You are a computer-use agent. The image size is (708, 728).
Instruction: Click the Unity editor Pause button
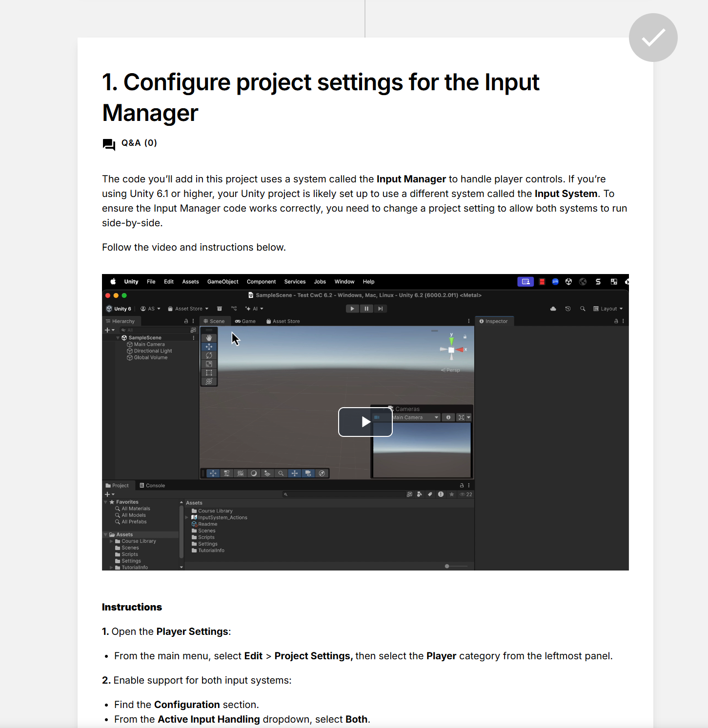click(366, 309)
